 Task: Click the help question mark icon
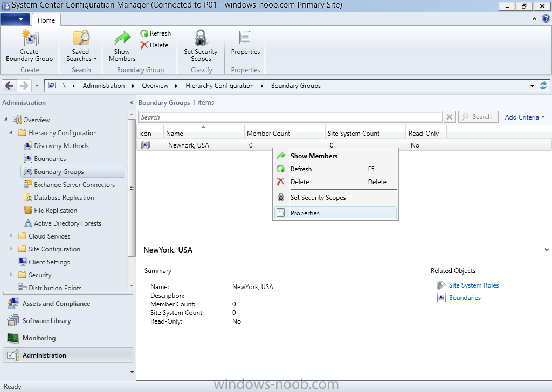[x=546, y=19]
